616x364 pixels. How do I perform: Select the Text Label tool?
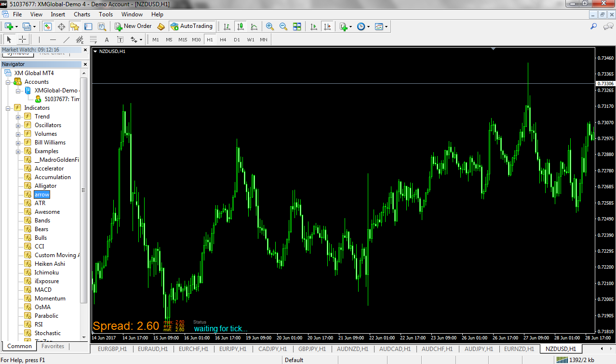pyautogui.click(x=121, y=39)
